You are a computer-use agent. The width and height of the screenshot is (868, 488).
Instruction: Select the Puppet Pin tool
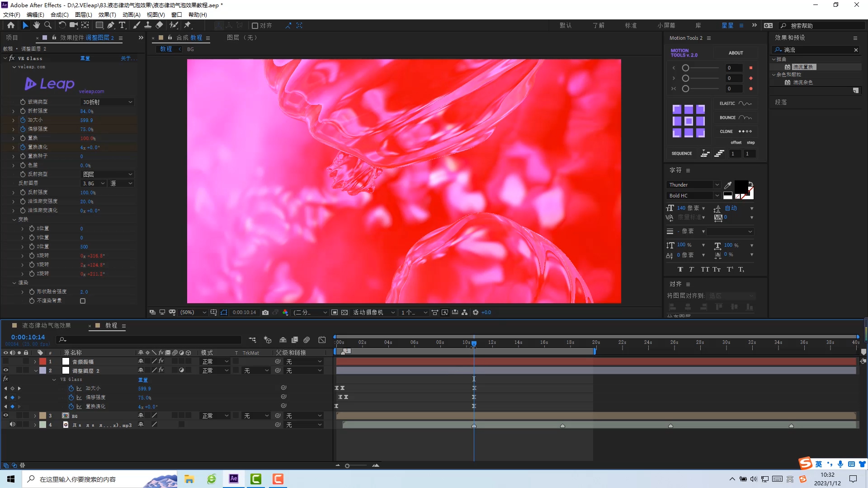[188, 25]
